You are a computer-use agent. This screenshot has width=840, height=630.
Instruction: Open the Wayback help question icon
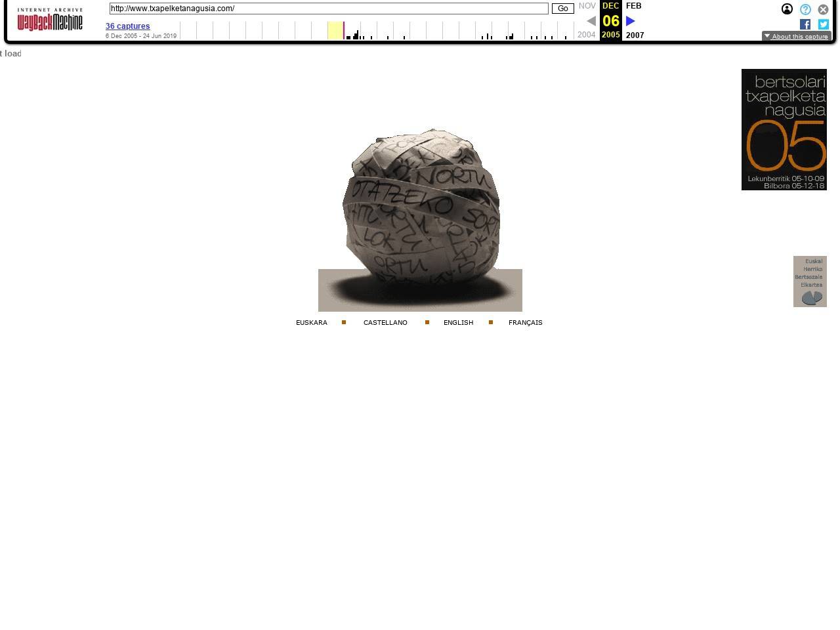coord(805,9)
